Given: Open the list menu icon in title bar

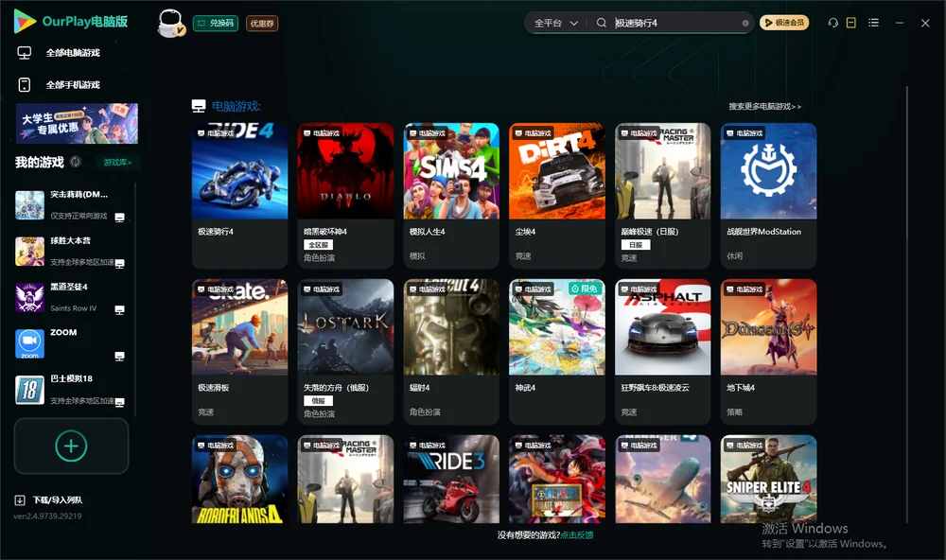Looking at the screenshot, I should click(873, 23).
